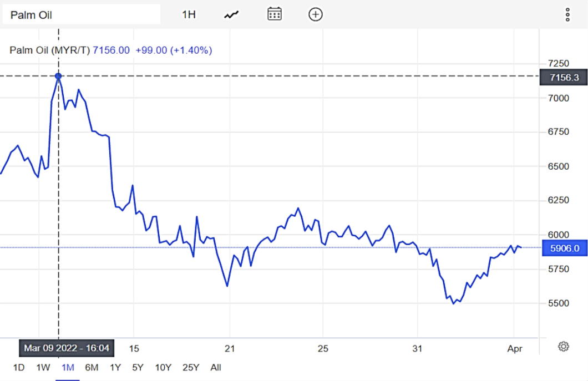Open chart settings gear icon
Image resolution: width=588 pixels, height=381 pixels.
click(x=563, y=347)
